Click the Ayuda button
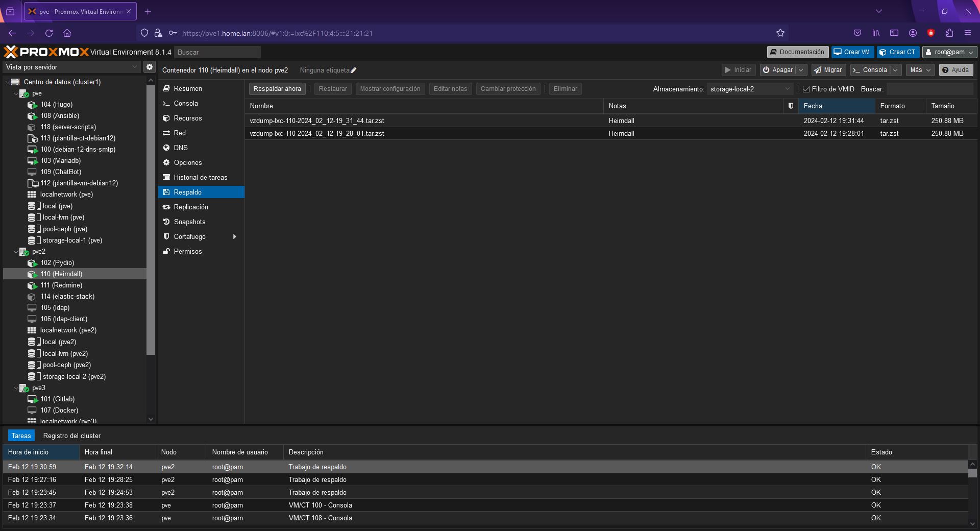Viewport: 980px width, 531px height. (x=955, y=70)
